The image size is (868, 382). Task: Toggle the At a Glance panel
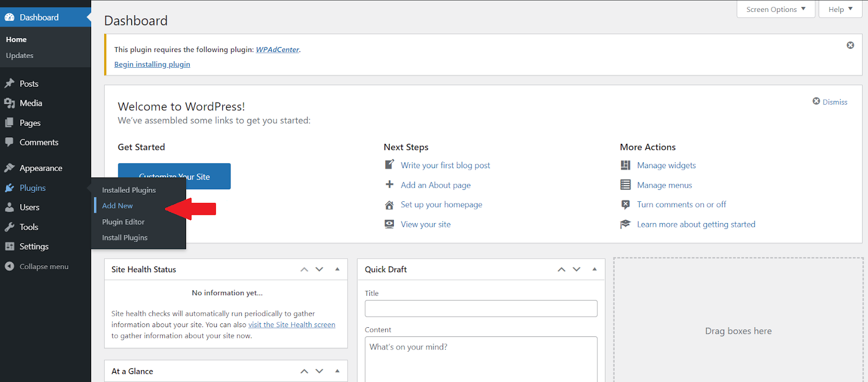pos(337,371)
